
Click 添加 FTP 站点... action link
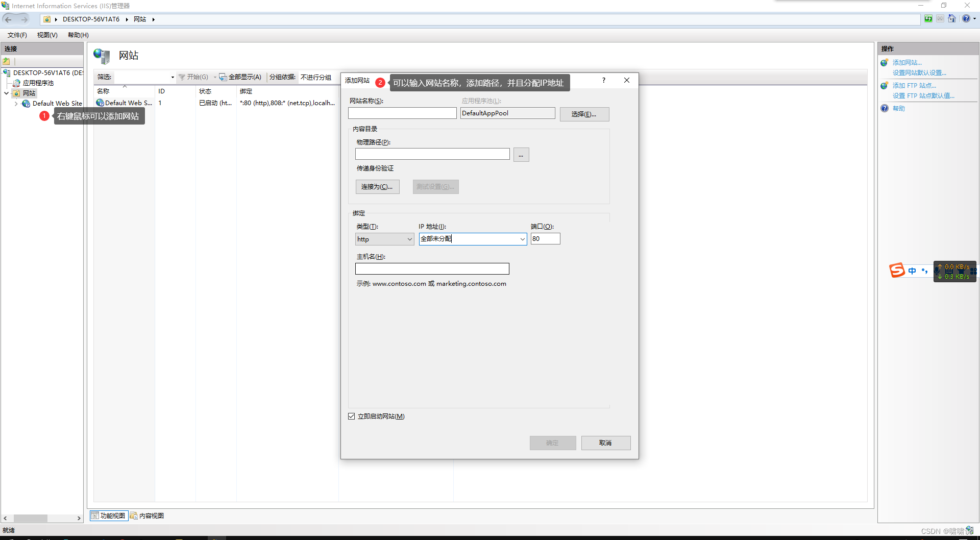tap(914, 86)
